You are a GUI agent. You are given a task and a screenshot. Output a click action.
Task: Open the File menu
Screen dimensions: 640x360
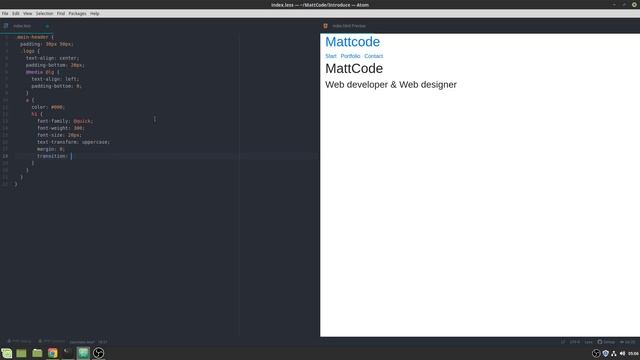point(5,13)
